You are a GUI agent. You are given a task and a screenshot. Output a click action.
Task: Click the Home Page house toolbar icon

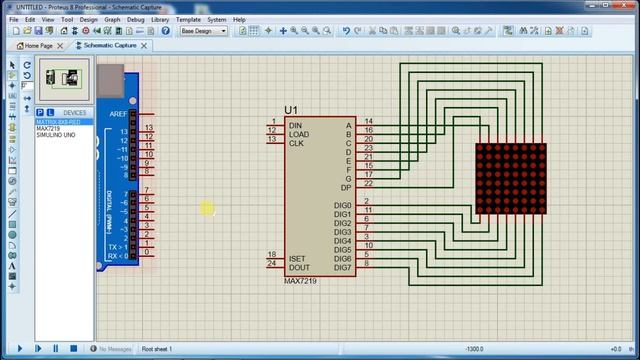point(64,31)
